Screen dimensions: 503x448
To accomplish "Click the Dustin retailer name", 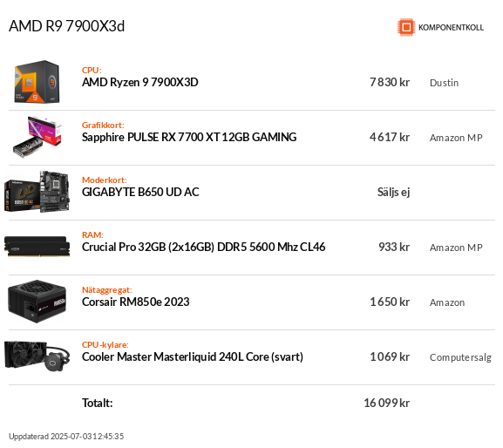I will click(444, 83).
